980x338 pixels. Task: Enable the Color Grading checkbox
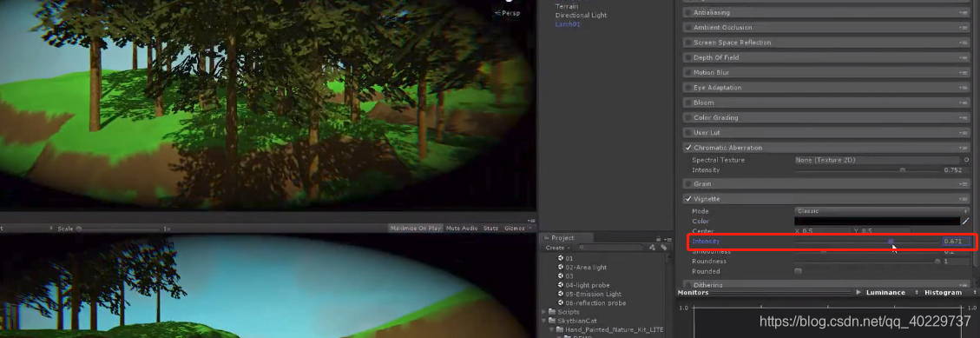(688, 117)
